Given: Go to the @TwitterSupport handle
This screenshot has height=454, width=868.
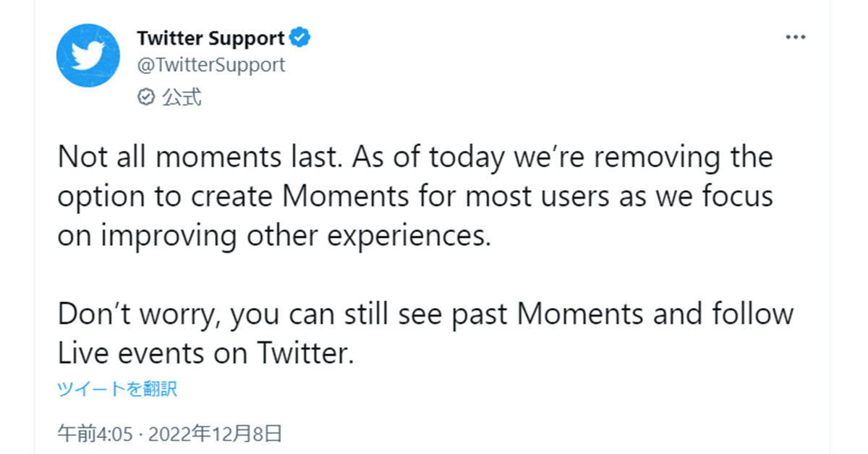Looking at the screenshot, I should tap(210, 64).
